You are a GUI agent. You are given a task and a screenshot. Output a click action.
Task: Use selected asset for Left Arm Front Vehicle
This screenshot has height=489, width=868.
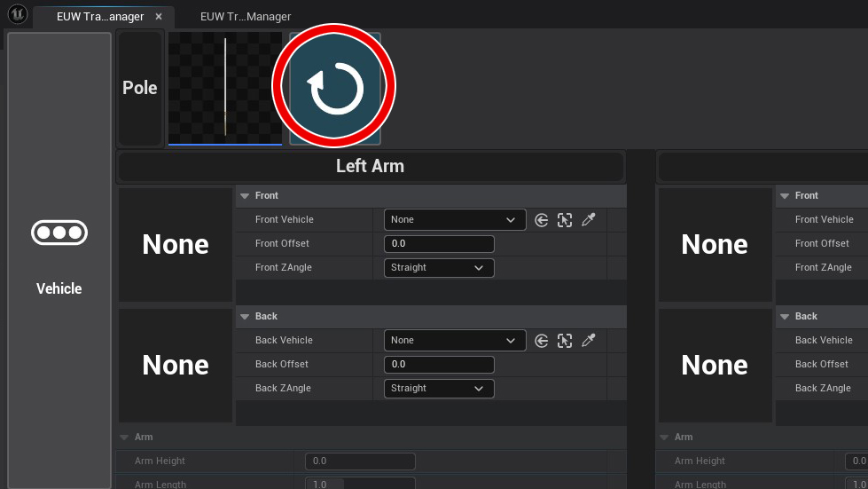pyautogui.click(x=542, y=220)
